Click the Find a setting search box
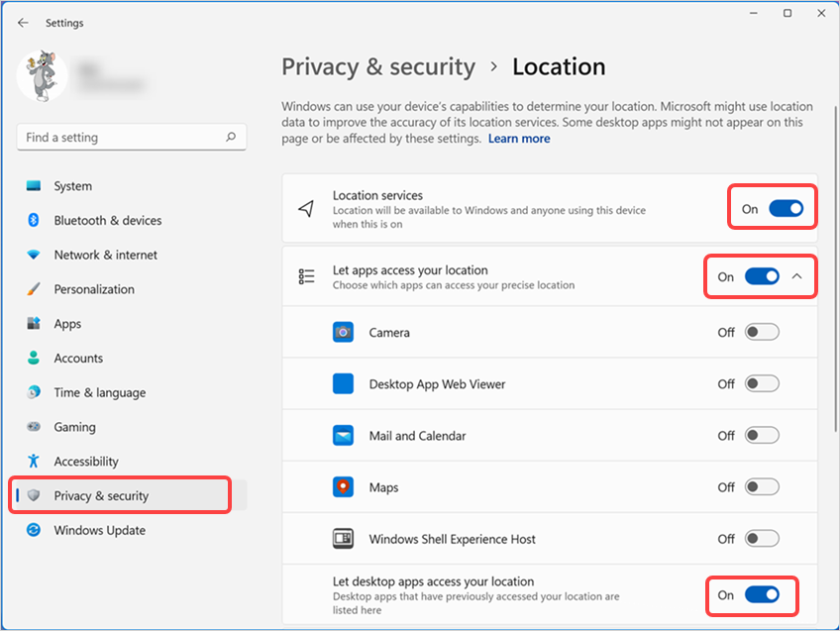The width and height of the screenshot is (840, 631). 119,138
